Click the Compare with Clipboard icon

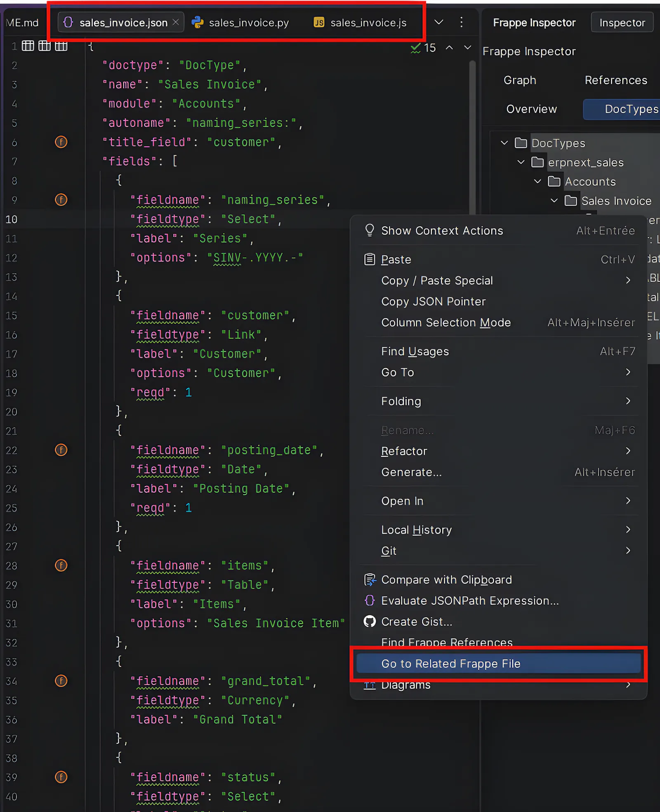click(x=370, y=580)
